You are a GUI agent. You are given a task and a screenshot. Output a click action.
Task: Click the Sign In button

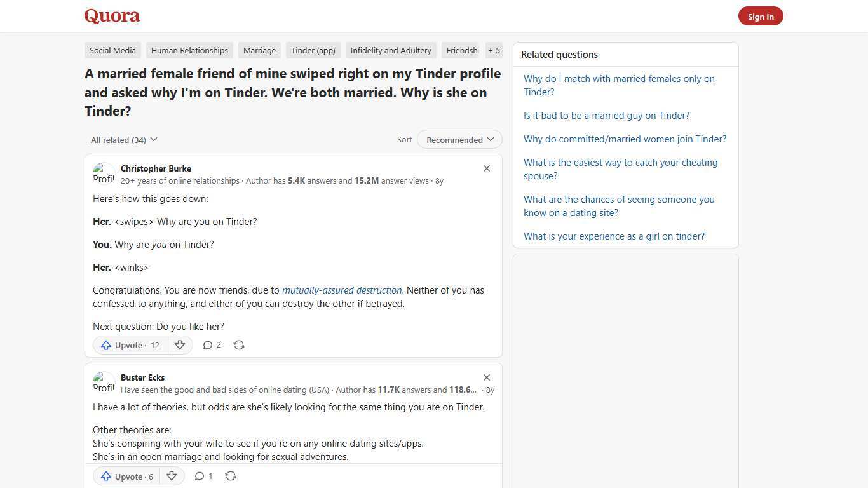pyautogui.click(x=761, y=16)
